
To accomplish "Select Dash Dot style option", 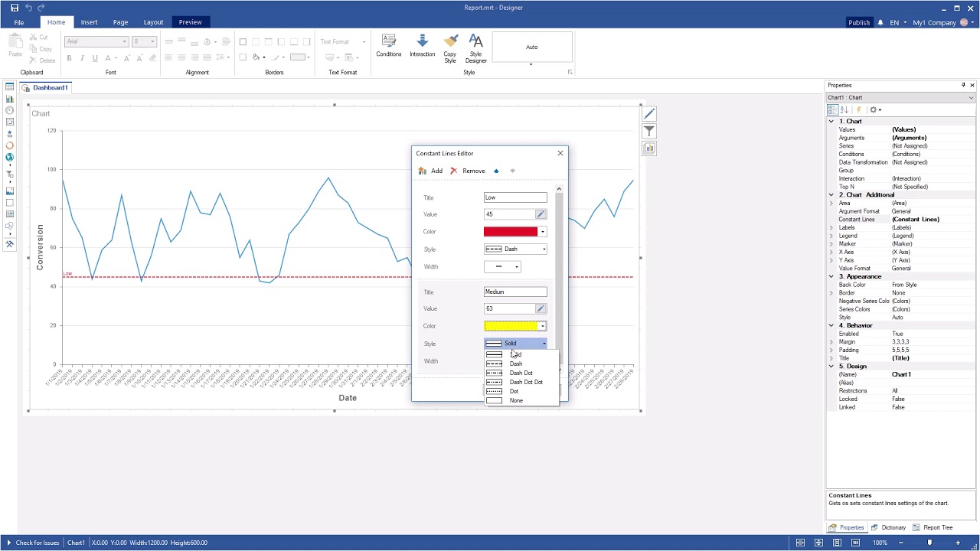I will coord(521,373).
